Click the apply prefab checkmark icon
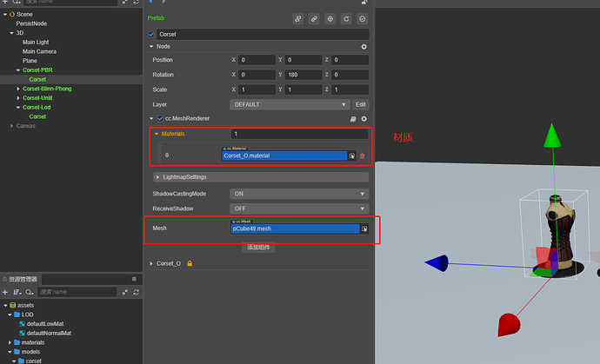 click(x=362, y=19)
